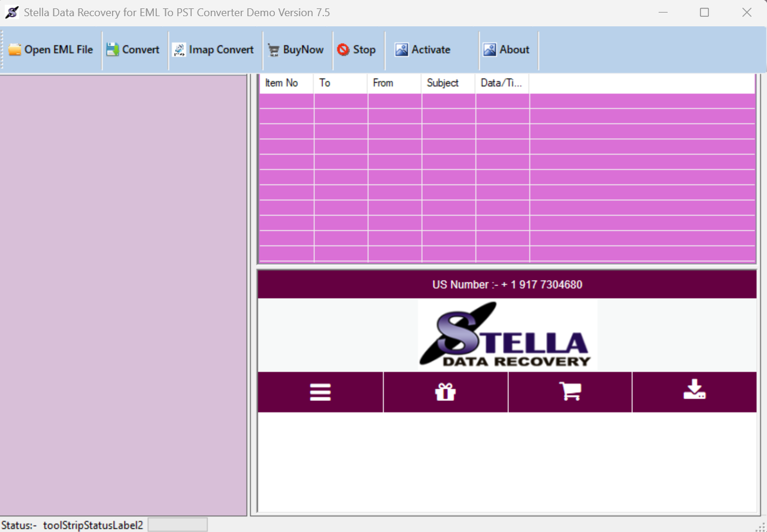Click the Open EML File toolbar button
767x532 pixels.
click(x=51, y=50)
